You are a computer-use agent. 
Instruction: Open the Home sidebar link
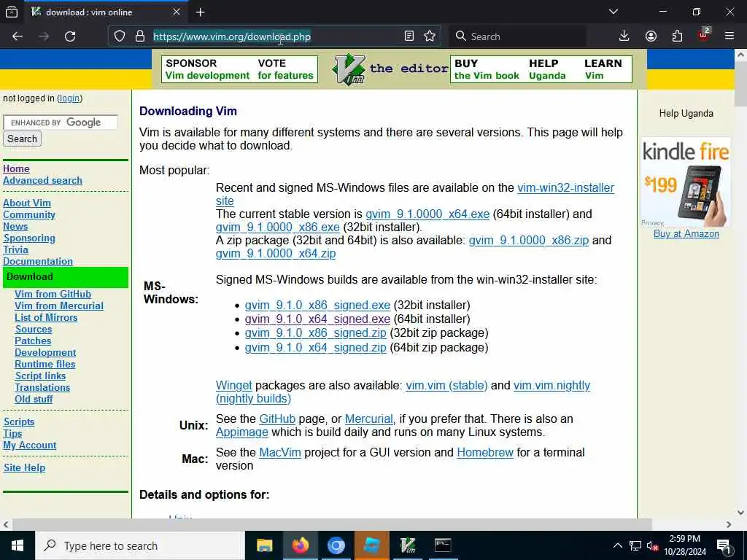pyautogui.click(x=16, y=168)
